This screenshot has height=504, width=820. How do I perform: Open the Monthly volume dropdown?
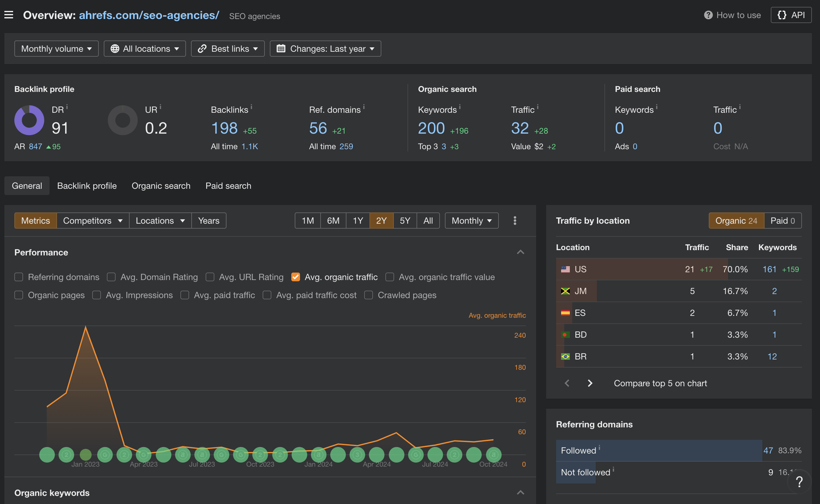(56, 49)
